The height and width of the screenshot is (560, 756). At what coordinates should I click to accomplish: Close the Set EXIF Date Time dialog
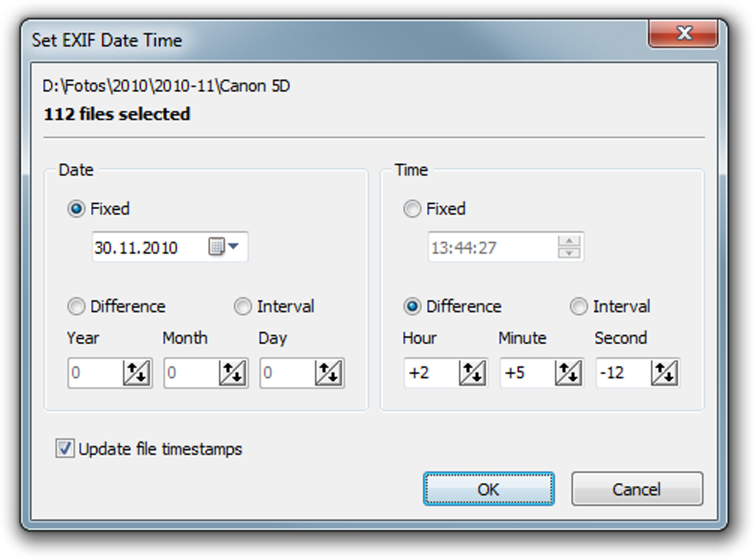pos(683,33)
